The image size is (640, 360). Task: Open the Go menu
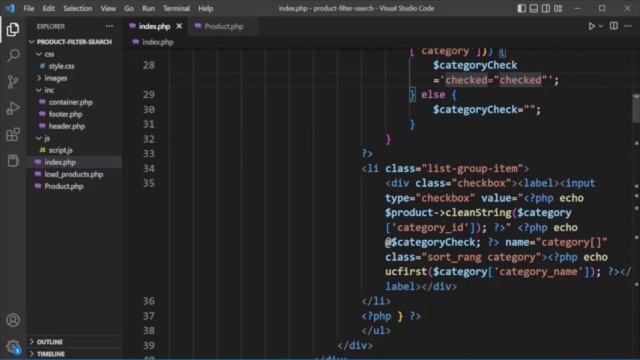tap(129, 8)
